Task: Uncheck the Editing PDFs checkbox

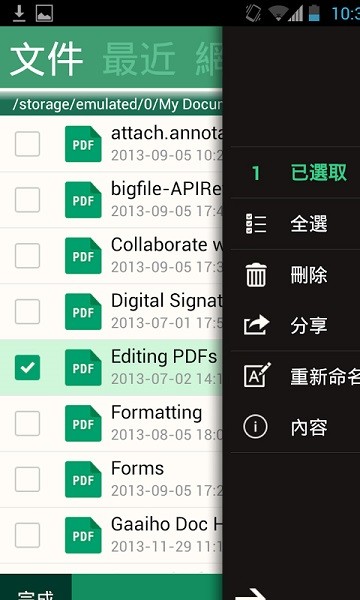Action: (x=27, y=367)
